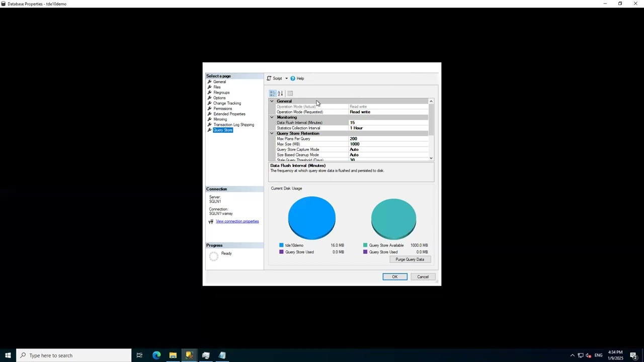Click View connection properties link

click(237, 221)
